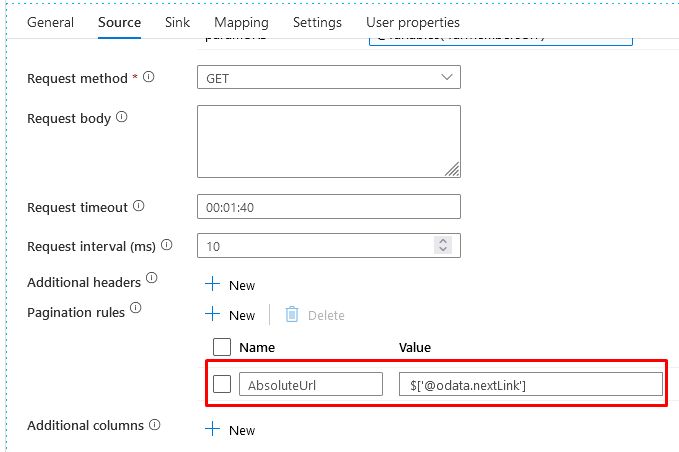Image resolution: width=679 pixels, height=452 pixels.
Task: Increase Request interval with the up arrow
Action: pos(443,241)
